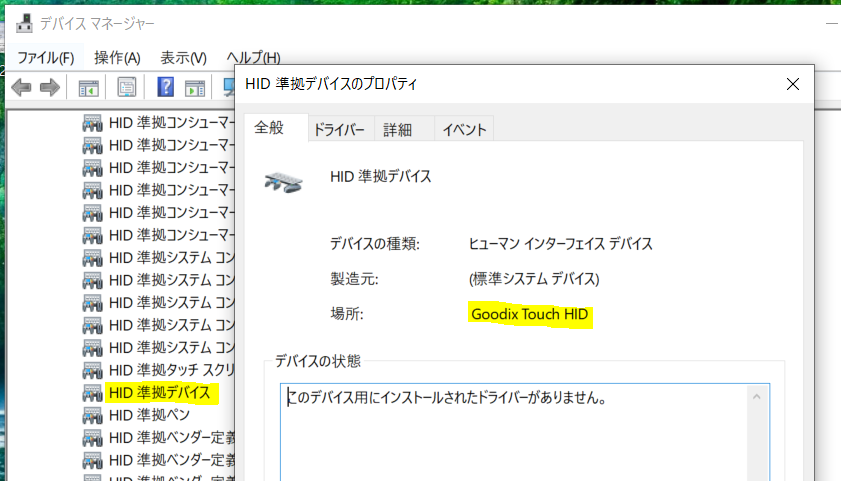Click the ヒューマン インターフェイス デバイス text

pos(560,244)
